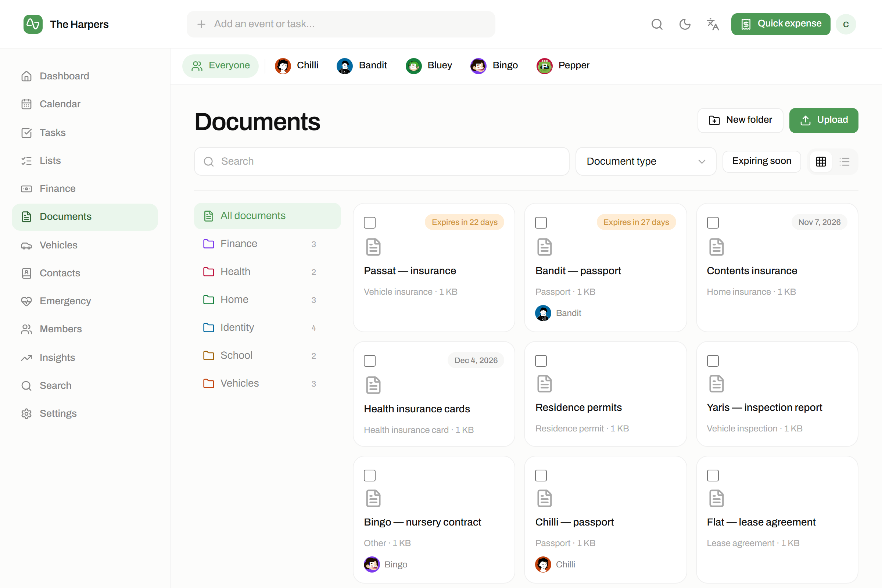Screen dimensions: 882x588
Task: Click Bingo owner avatar on nursery card
Action: (x=372, y=564)
